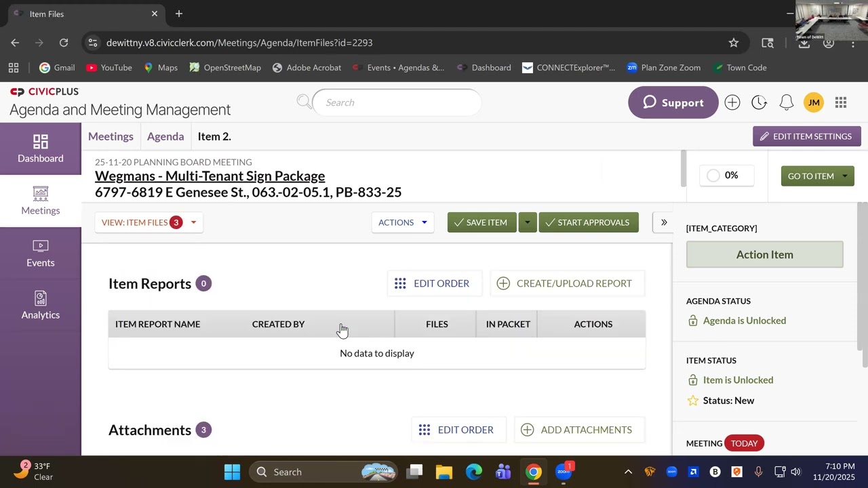Click the 0% progress circle indicator
868x488 pixels.
713,176
